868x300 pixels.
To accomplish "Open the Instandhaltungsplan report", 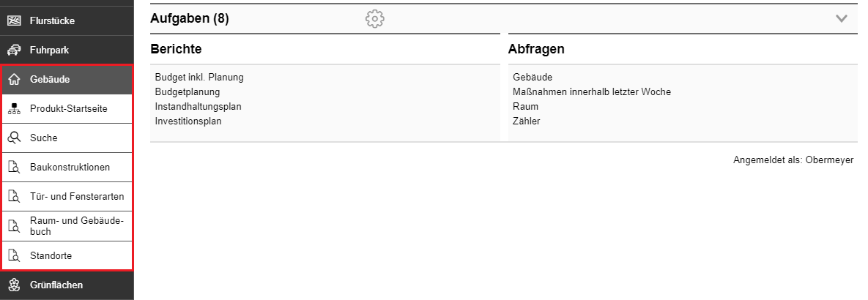I will (199, 107).
